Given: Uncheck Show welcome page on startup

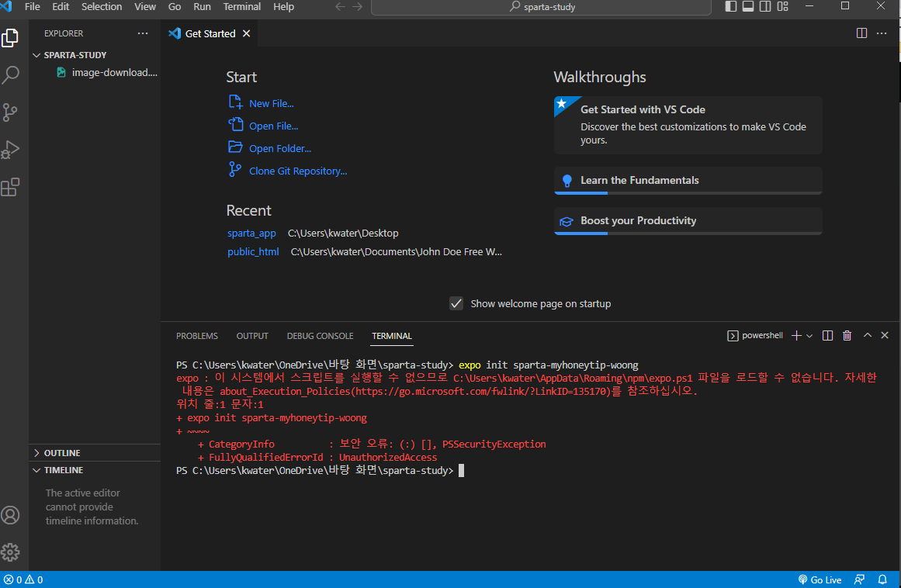Looking at the screenshot, I should coord(456,303).
